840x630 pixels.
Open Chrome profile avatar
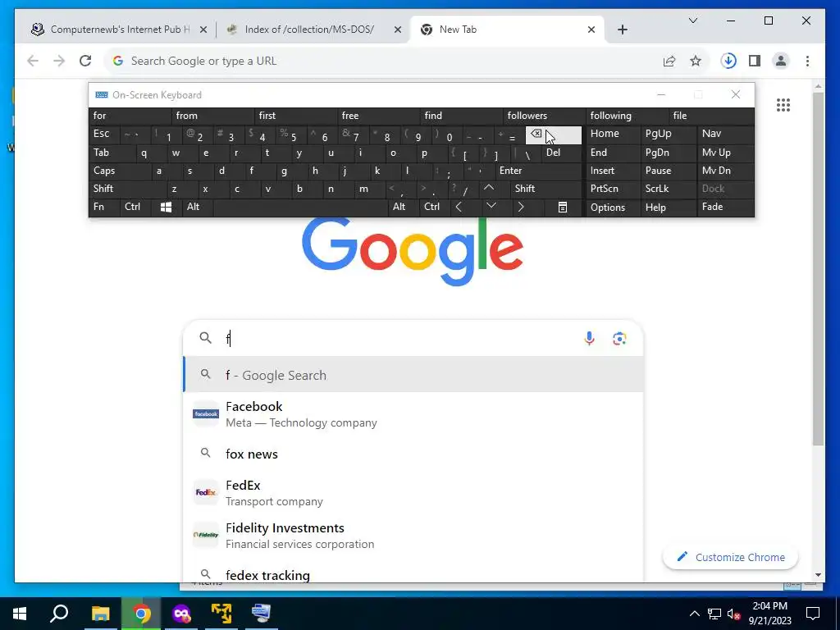point(781,61)
